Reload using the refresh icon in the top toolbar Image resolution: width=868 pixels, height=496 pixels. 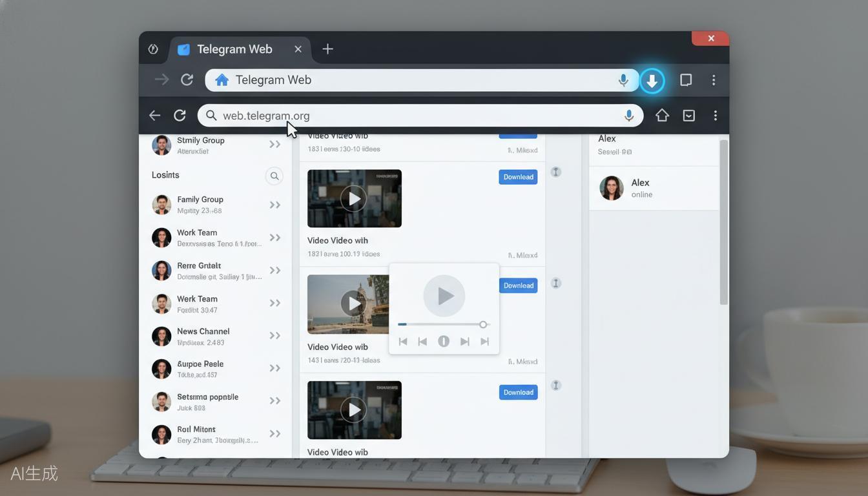pyautogui.click(x=187, y=80)
